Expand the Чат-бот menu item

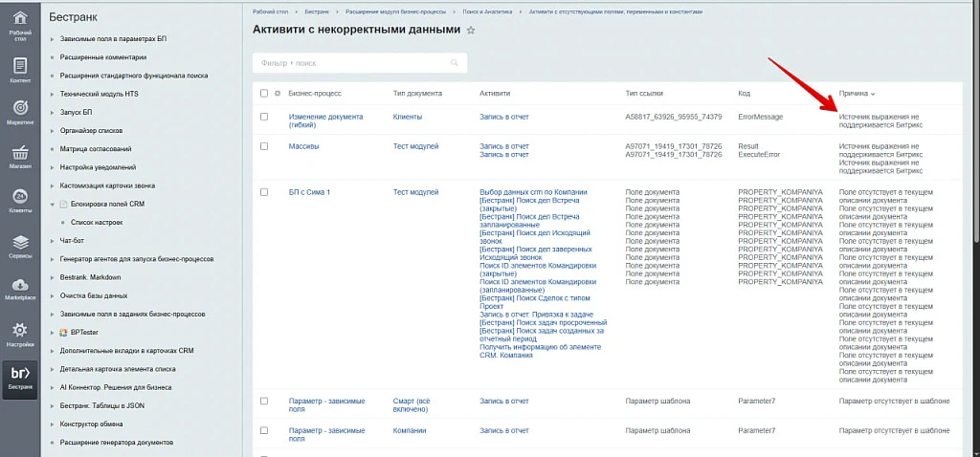click(52, 240)
